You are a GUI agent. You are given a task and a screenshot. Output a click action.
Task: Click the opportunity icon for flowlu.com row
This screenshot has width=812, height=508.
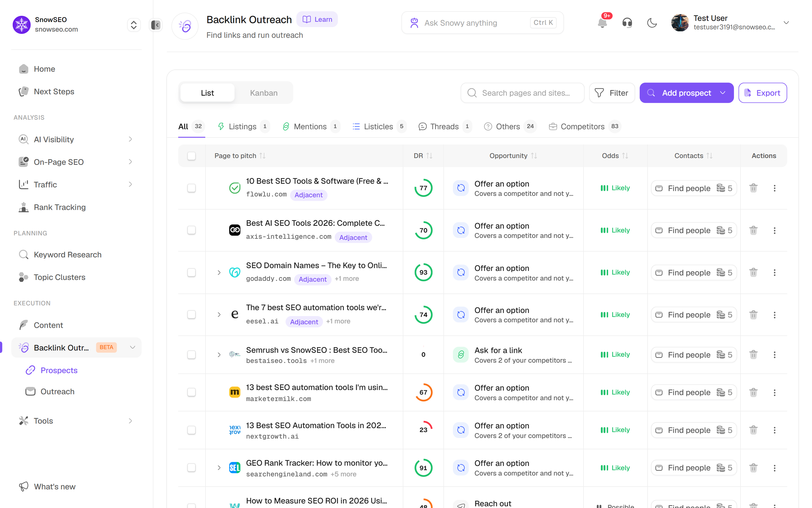click(461, 188)
